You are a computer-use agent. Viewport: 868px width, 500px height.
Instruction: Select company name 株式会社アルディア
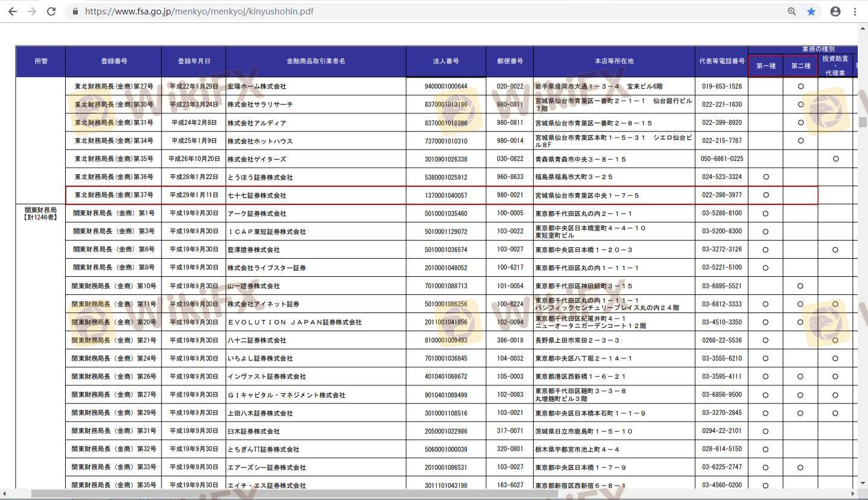pos(257,122)
